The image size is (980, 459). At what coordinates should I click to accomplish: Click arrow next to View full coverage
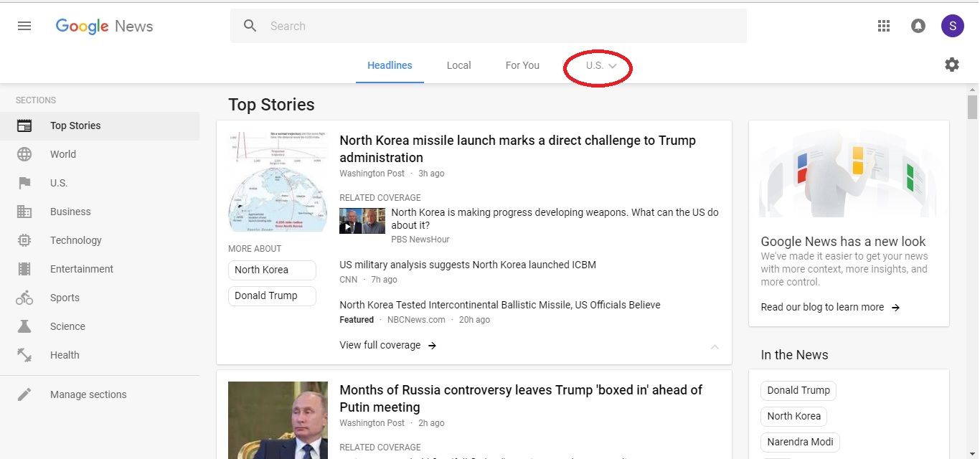(x=432, y=346)
